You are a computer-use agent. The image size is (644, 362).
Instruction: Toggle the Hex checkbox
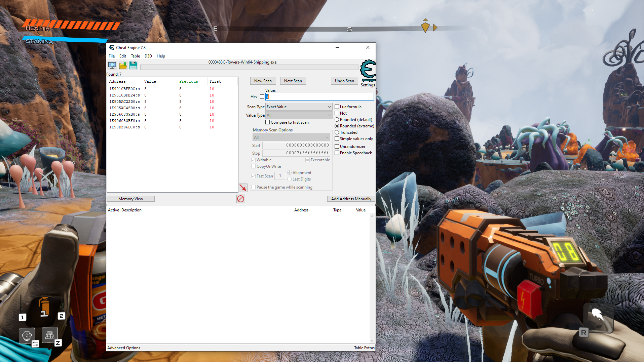point(262,97)
